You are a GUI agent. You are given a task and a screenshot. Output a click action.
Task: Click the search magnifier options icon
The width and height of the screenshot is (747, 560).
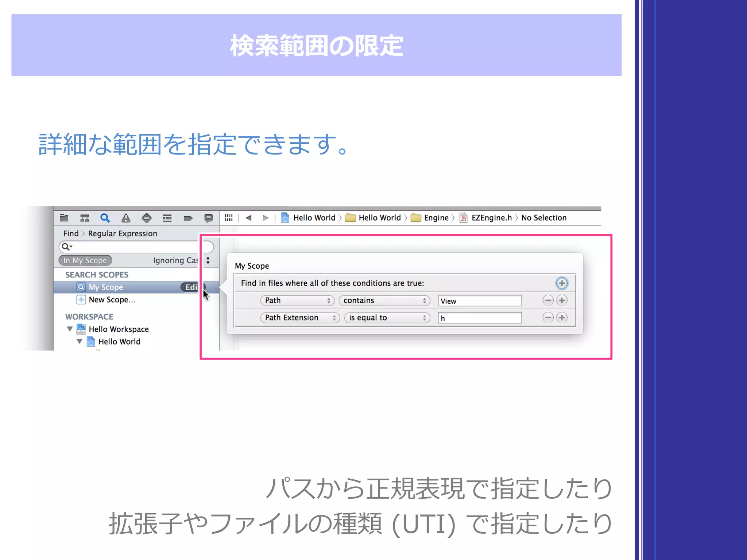[x=67, y=247]
